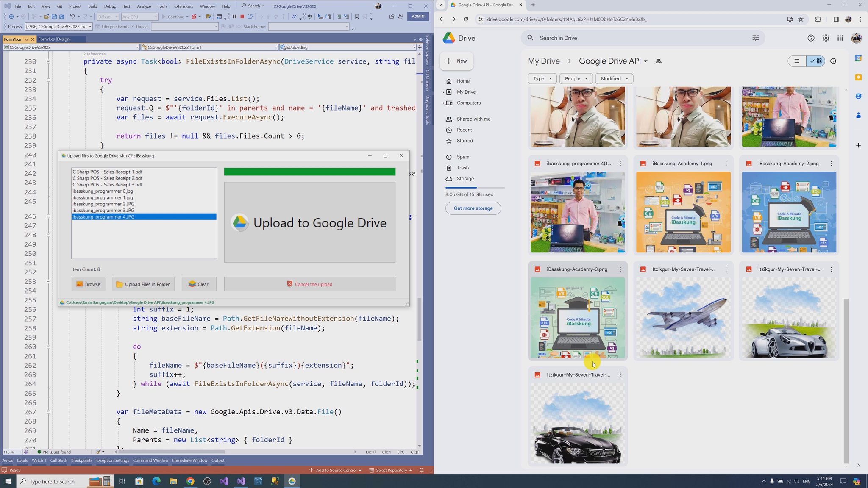The width and height of the screenshot is (868, 488).
Task: Expand the Google Drive API folder menu
Action: pyautogui.click(x=645, y=61)
